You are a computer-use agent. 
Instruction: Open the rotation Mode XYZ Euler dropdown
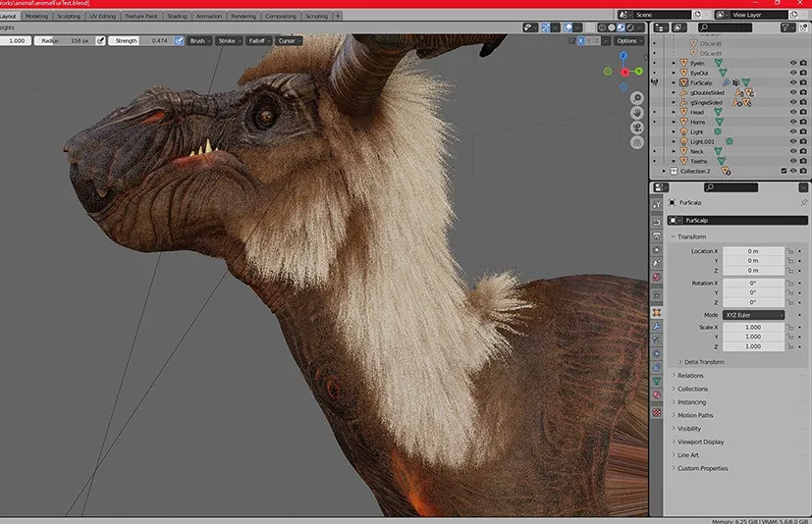click(753, 315)
